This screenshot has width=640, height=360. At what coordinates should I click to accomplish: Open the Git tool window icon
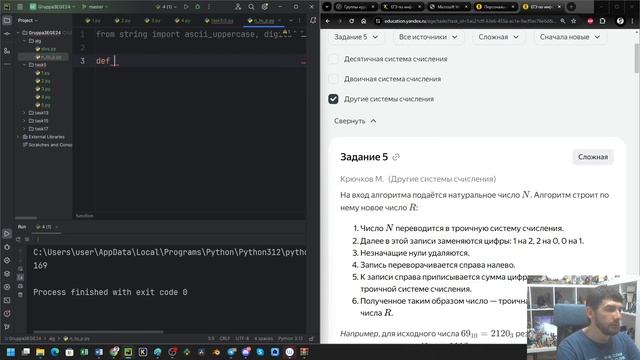click(x=7, y=327)
